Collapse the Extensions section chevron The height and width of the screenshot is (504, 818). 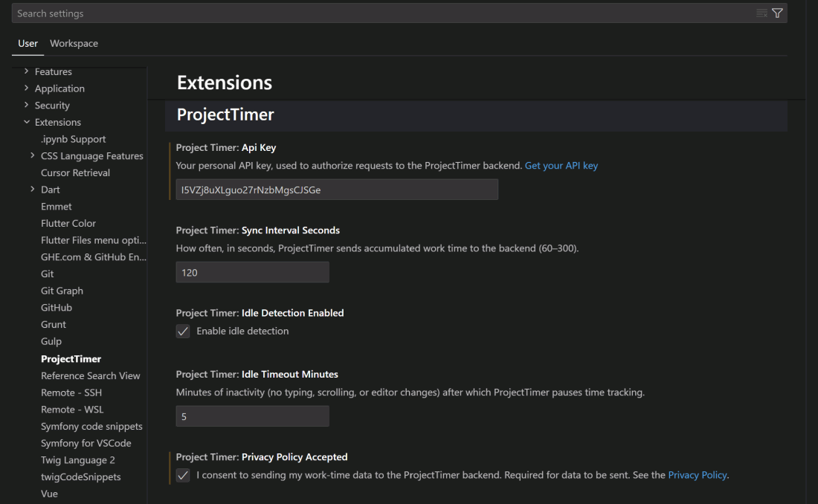point(27,122)
